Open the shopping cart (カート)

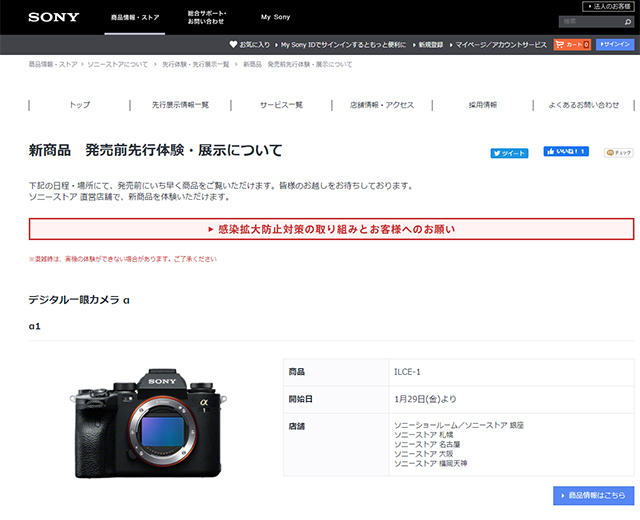[x=572, y=45]
